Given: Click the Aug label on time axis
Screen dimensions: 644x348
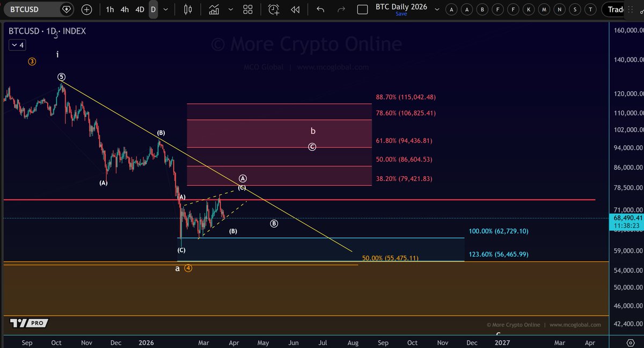Looking at the screenshot, I should 353,342.
